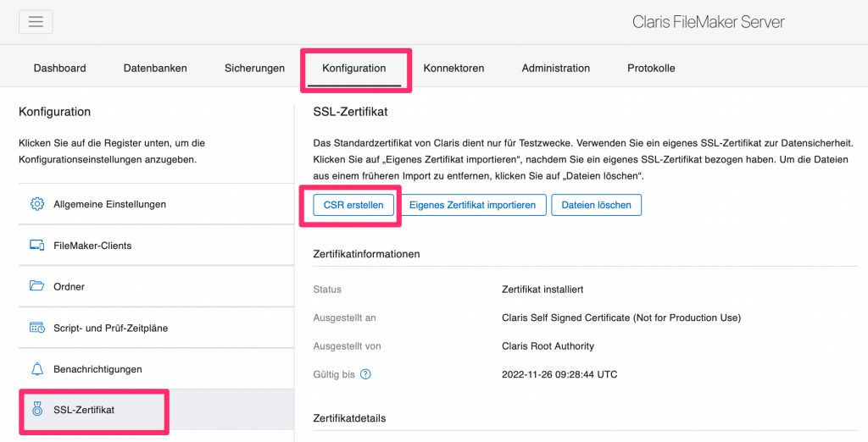The width and height of the screenshot is (868, 442).
Task: Click the Zertifikatdetails section heading
Action: tap(349, 417)
